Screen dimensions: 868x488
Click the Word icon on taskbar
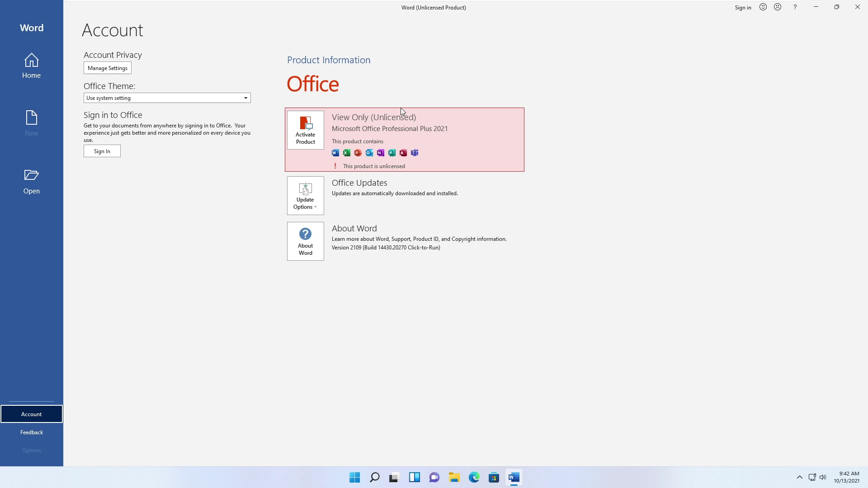pos(514,478)
